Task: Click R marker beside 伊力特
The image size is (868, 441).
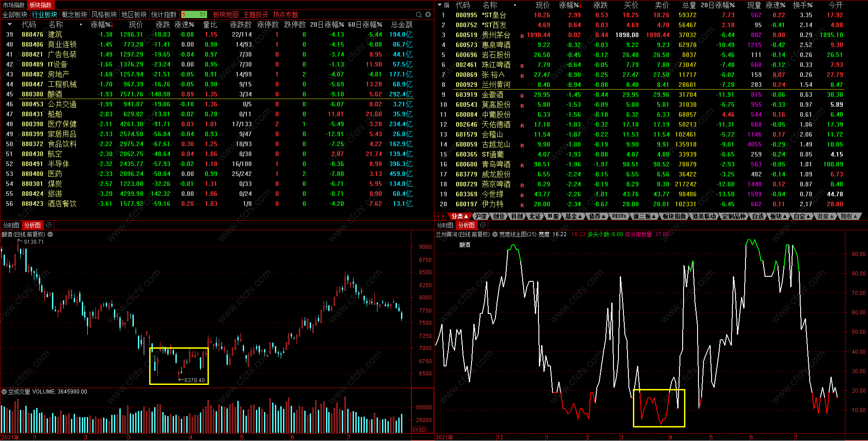Action: click(x=522, y=205)
